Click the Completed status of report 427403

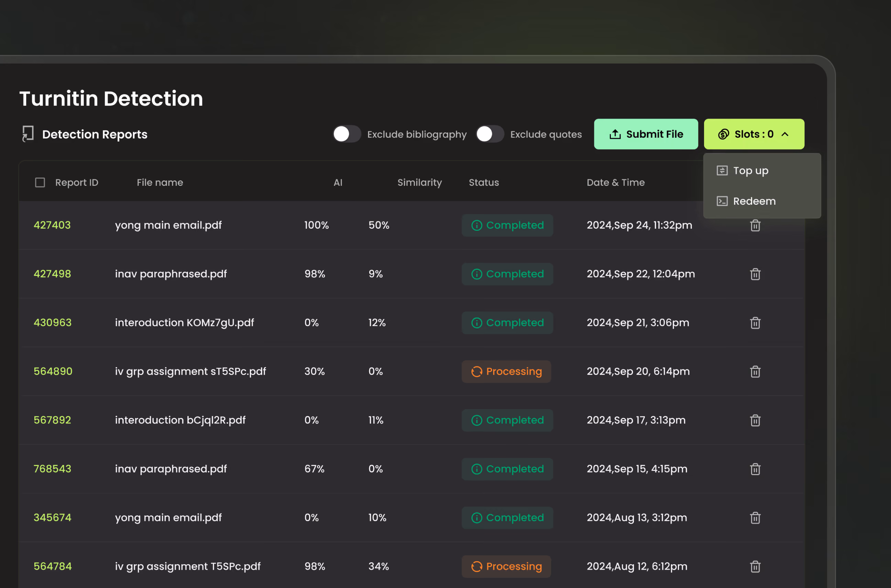click(x=507, y=225)
